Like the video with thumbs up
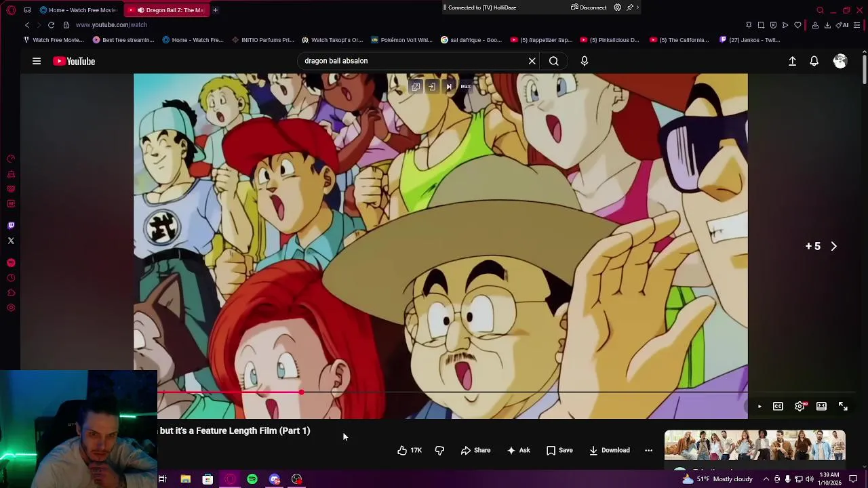868x488 pixels. [410, 450]
